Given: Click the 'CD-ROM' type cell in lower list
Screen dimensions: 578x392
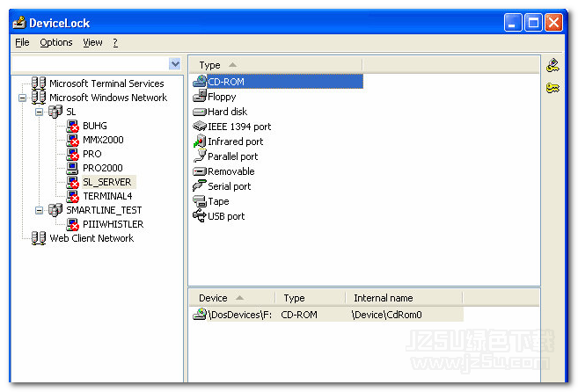Looking at the screenshot, I should [299, 315].
